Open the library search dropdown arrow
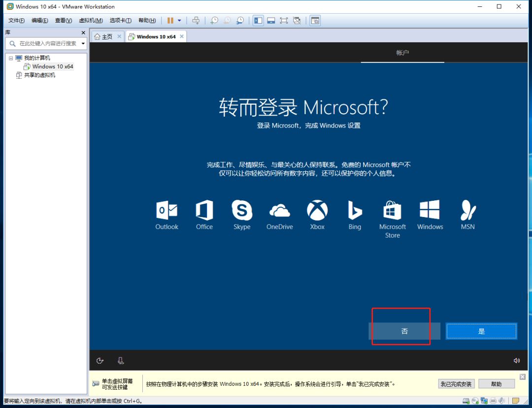The height and width of the screenshot is (408, 532). (x=83, y=43)
